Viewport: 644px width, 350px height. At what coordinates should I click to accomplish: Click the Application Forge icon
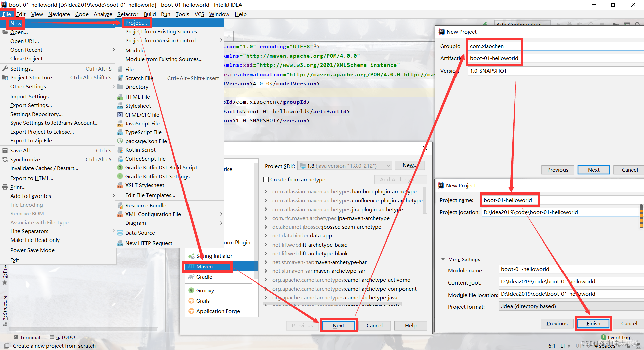[191, 311]
